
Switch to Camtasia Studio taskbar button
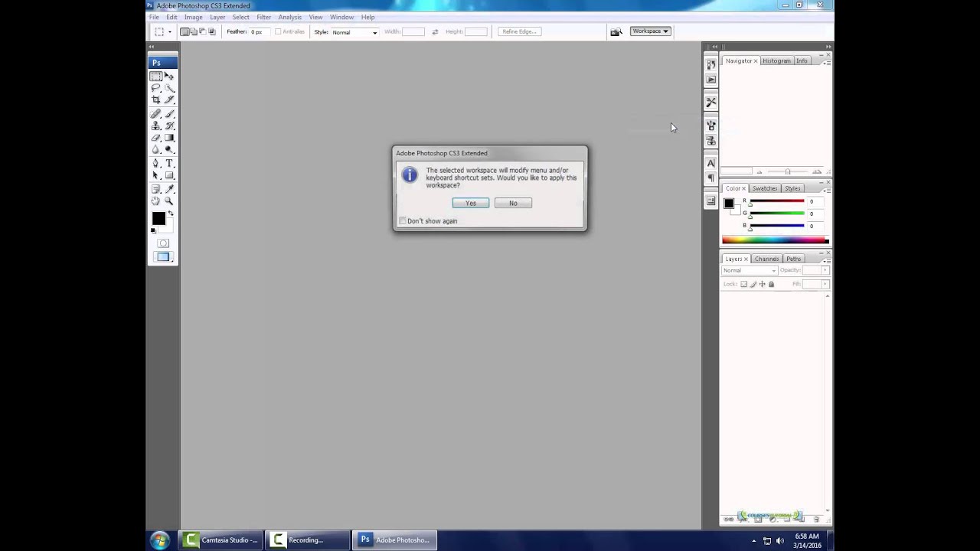[x=220, y=540]
